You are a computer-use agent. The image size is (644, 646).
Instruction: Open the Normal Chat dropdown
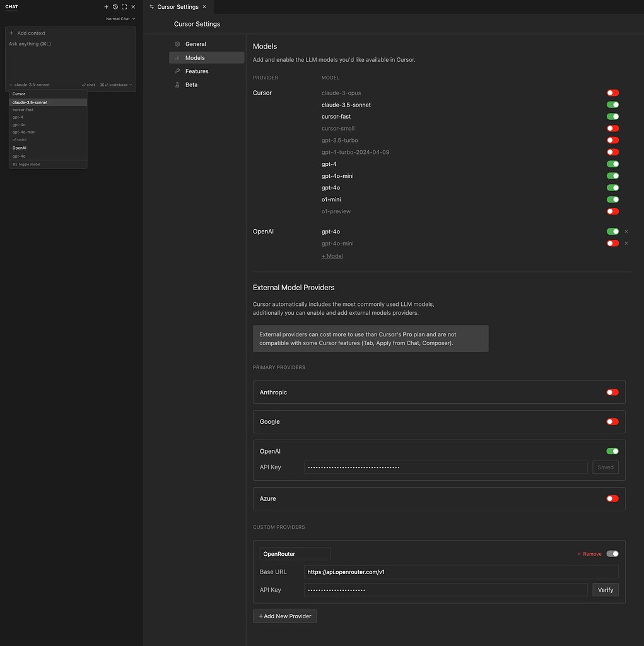click(120, 18)
